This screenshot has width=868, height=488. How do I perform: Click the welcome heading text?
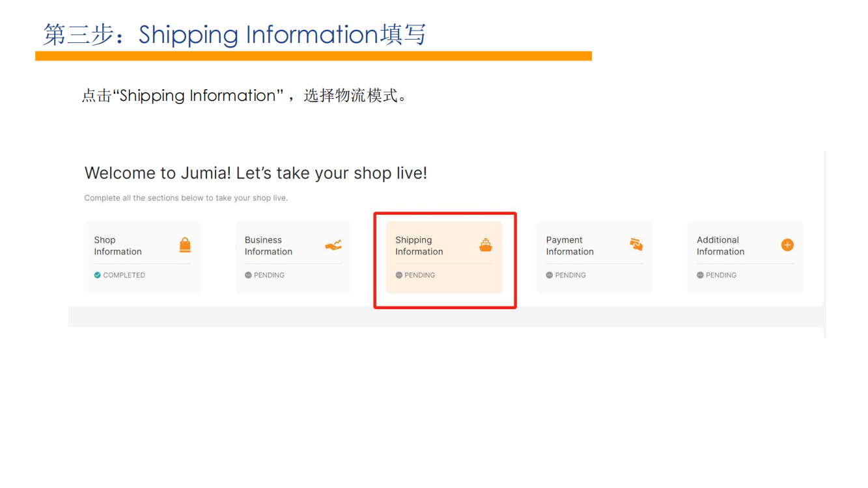click(255, 173)
